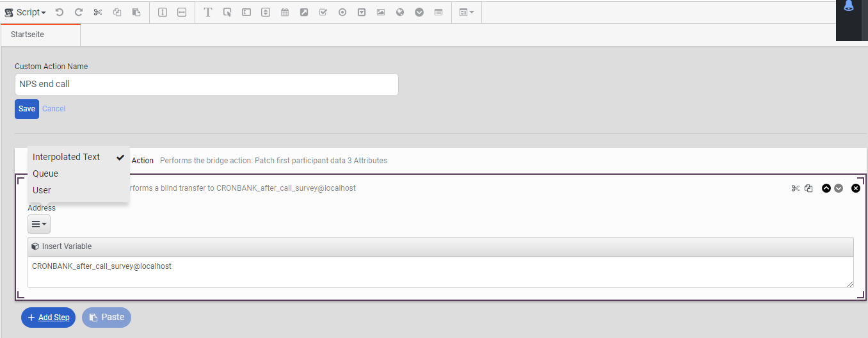Viewport: 868px width, 338px height.
Task: Click Add Step button
Action: point(49,318)
